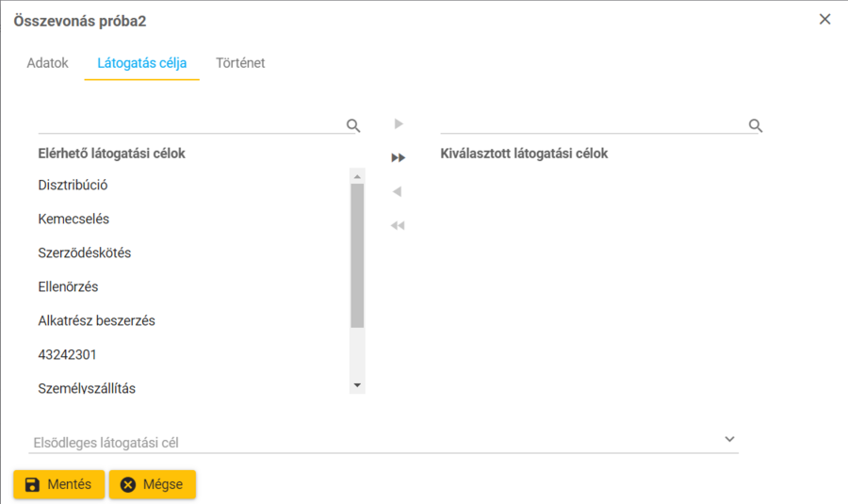Select Disztribúció from the available list

click(73, 186)
